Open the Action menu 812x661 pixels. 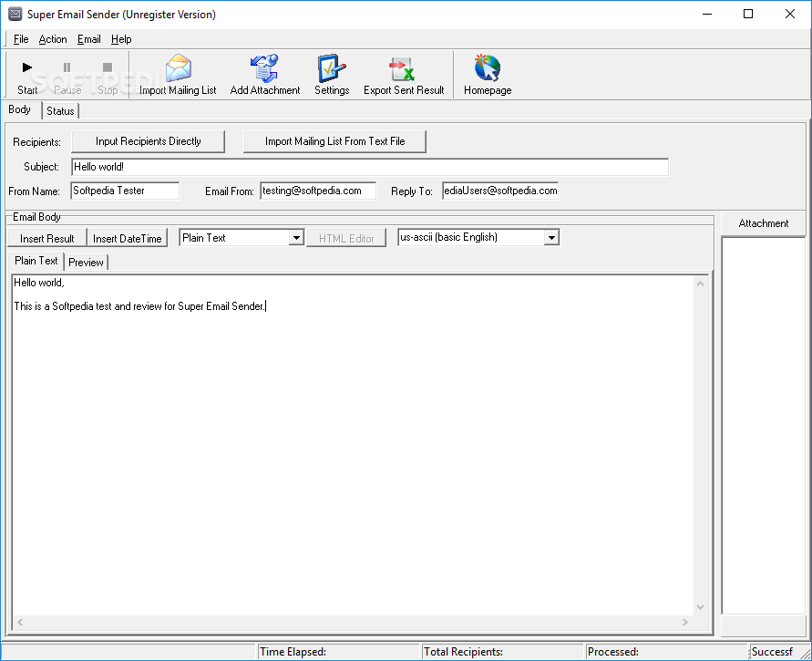coord(53,39)
